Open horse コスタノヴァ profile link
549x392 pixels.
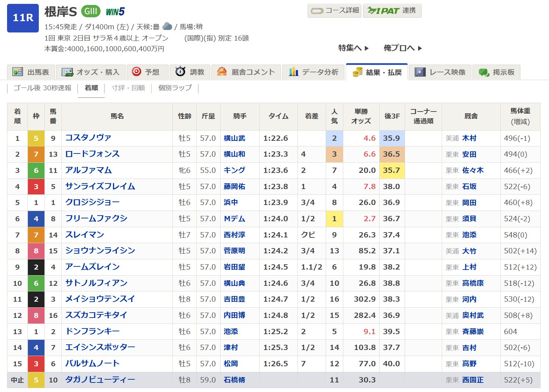click(88, 138)
